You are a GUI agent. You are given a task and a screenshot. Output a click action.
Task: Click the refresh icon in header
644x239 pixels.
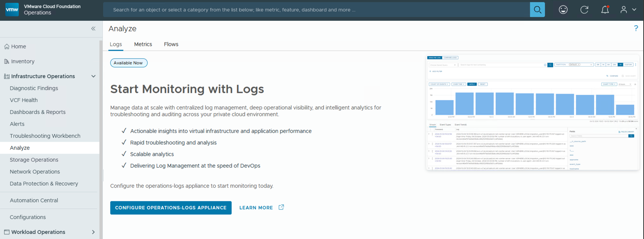[584, 10]
